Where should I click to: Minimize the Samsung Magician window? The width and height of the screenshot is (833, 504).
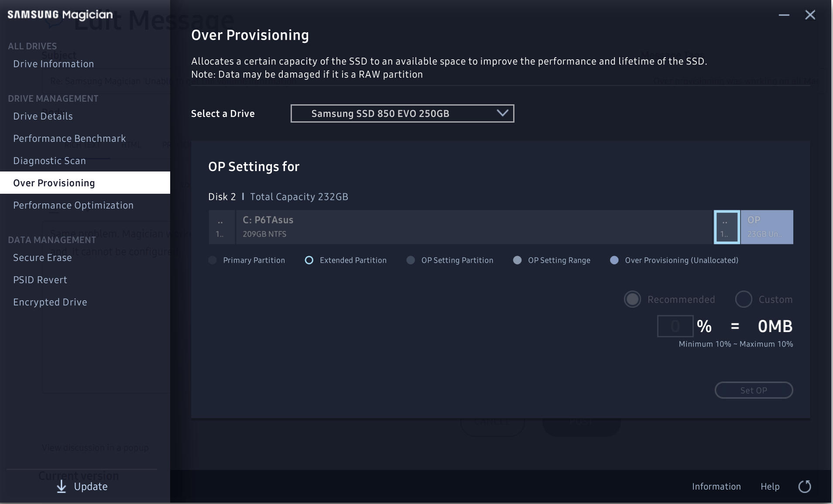[x=784, y=15]
